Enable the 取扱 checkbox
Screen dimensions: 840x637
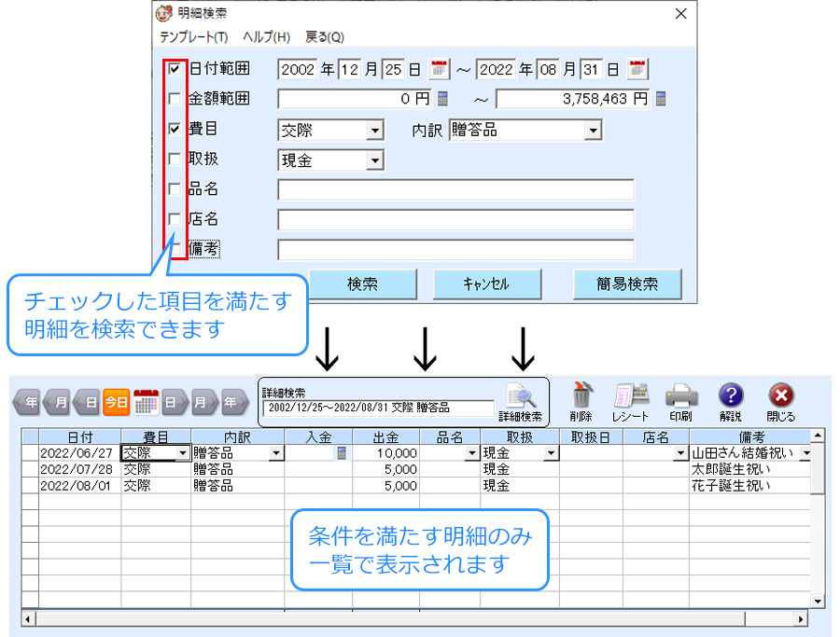175,159
